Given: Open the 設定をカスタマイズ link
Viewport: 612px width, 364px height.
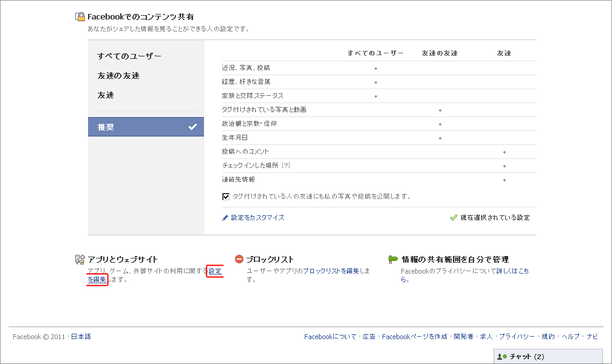Looking at the screenshot, I should click(257, 218).
